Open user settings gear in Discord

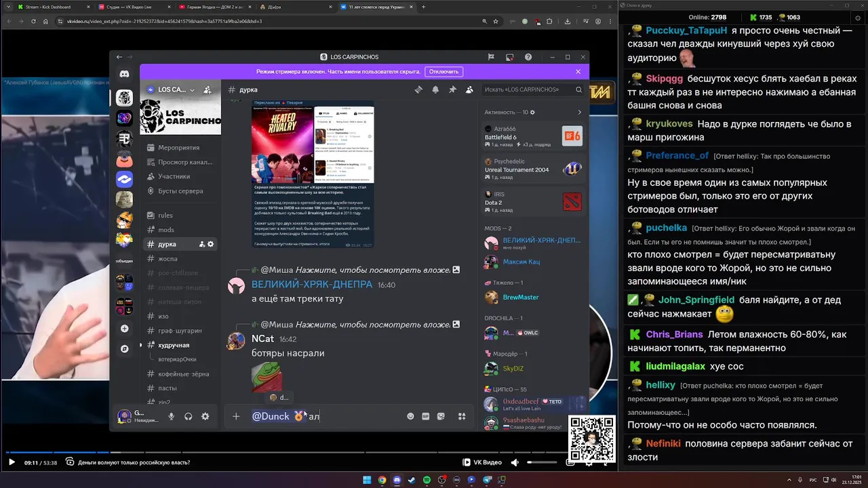[205, 417]
